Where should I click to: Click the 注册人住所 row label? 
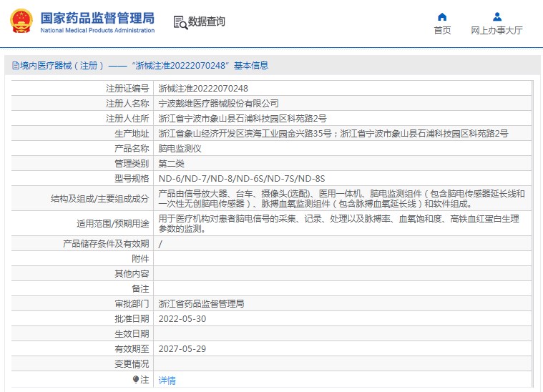click(127, 119)
